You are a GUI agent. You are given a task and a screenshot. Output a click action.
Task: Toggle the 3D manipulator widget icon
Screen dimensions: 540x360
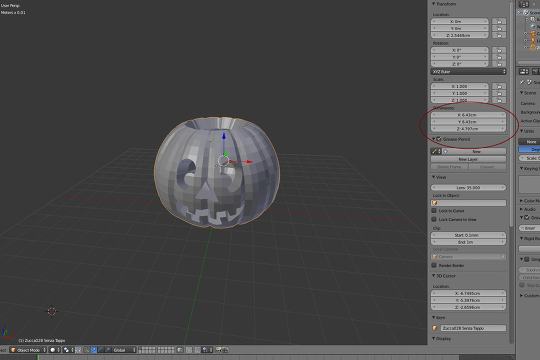pyautogui.click(x=87, y=350)
